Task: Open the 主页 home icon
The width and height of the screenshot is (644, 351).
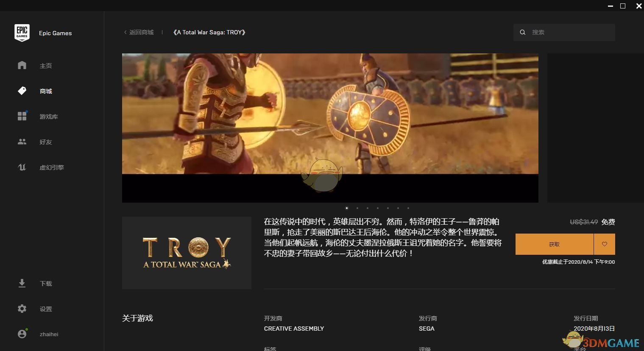Action: [22, 65]
